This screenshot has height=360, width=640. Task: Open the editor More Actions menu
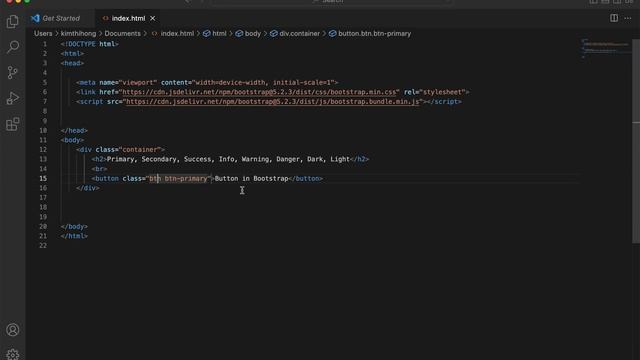point(628,18)
